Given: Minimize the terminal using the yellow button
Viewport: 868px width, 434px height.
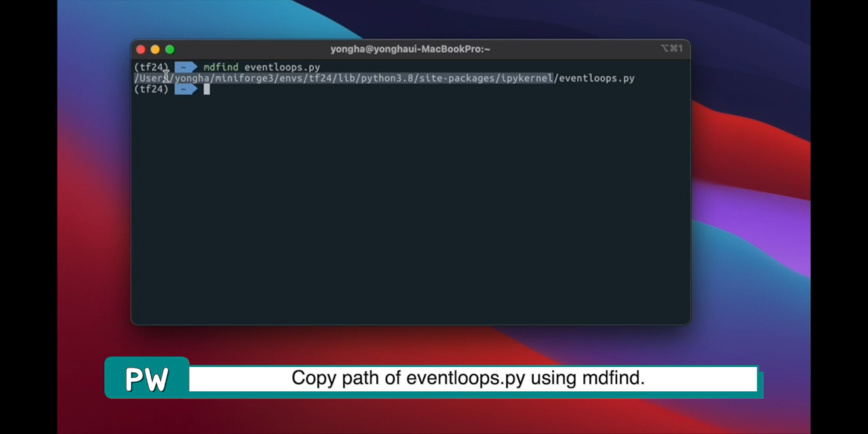Looking at the screenshot, I should tap(155, 50).
